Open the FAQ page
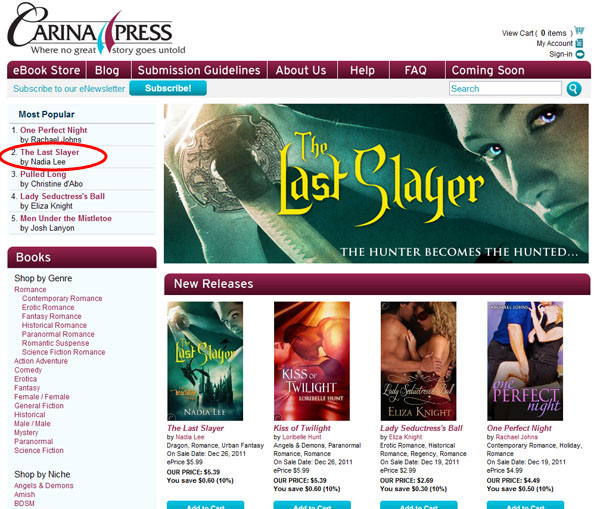 [x=416, y=70]
